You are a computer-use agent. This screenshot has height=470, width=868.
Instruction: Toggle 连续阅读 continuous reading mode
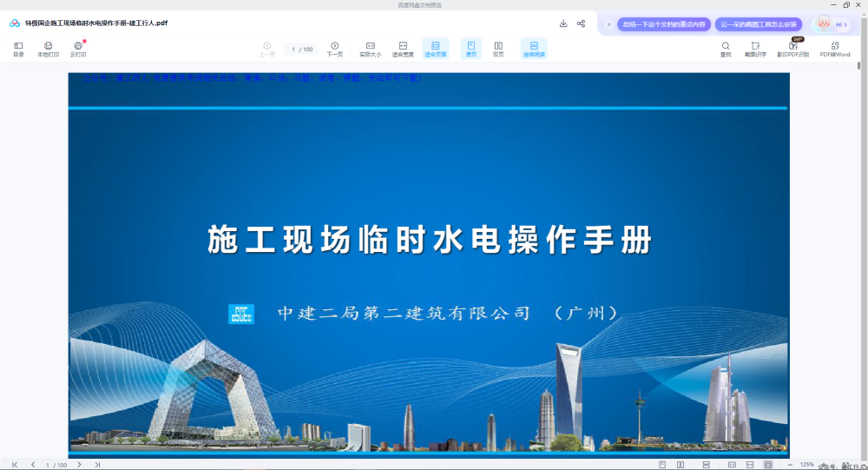point(534,49)
